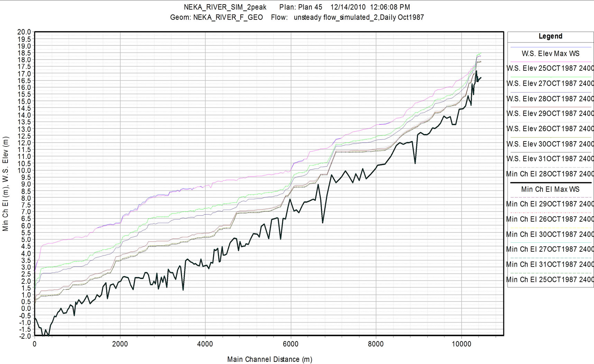Select 'W.S. Elev 28OCT1987 2400' legend entry
This screenshot has height=364, width=594.
(x=550, y=99)
